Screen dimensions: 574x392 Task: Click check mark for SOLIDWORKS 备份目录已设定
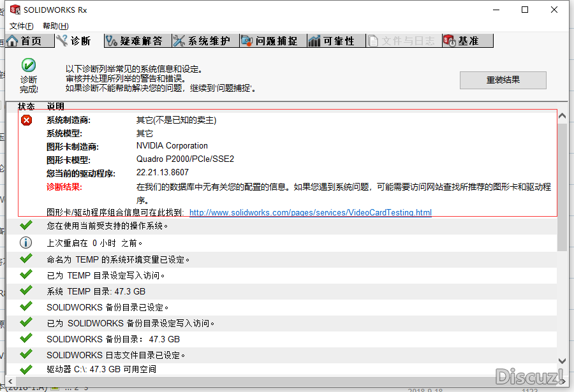click(x=26, y=307)
